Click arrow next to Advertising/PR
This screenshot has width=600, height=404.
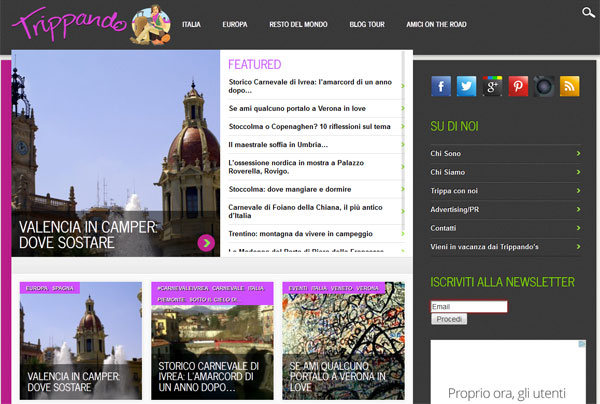click(x=578, y=209)
